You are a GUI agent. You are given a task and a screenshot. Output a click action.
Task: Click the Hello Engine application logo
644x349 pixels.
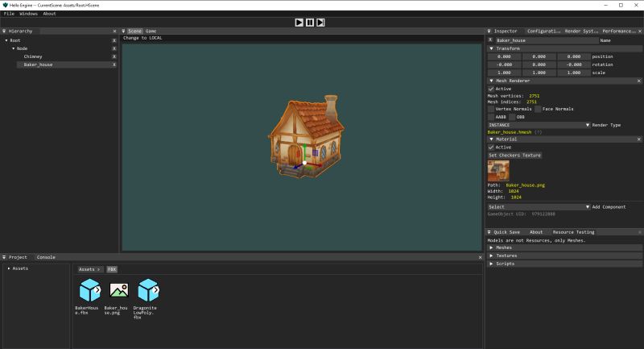[5, 6]
